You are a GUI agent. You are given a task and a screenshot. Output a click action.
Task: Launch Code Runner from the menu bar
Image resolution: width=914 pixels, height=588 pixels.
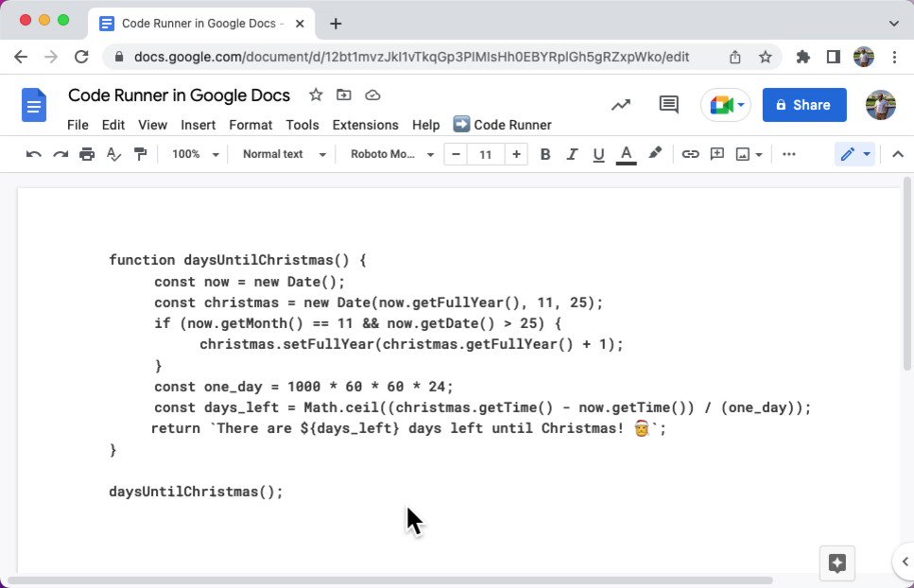coord(502,125)
